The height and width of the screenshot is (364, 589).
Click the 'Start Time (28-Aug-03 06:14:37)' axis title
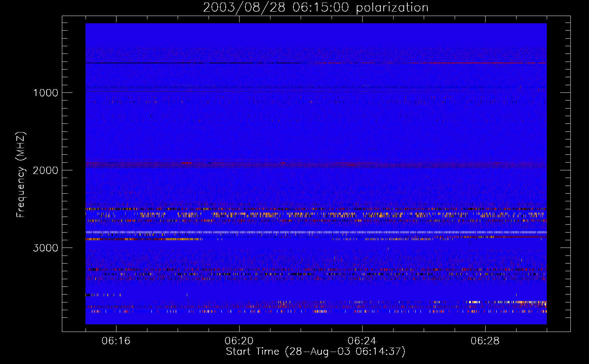(x=316, y=352)
